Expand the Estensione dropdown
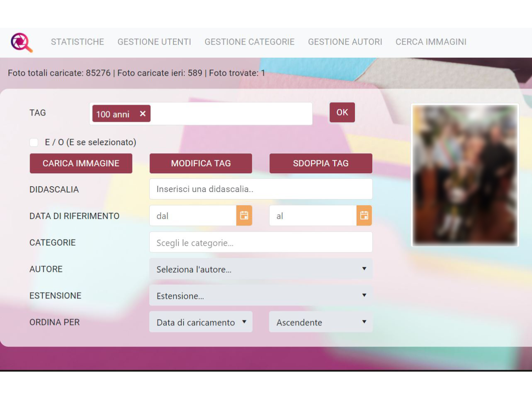The image size is (532, 399). tap(261, 296)
